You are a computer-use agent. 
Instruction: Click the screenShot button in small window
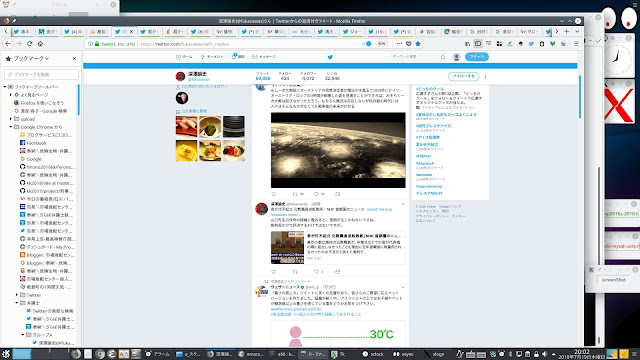click(x=613, y=280)
